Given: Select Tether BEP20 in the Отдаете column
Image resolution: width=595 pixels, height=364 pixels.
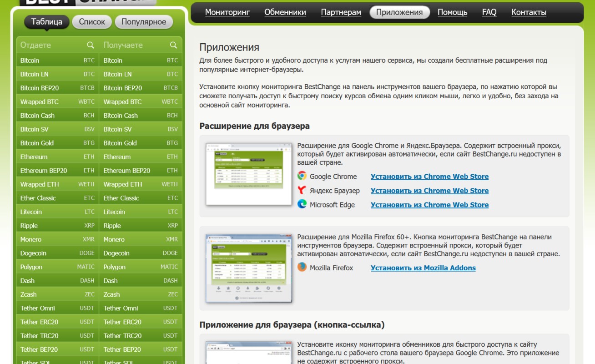Looking at the screenshot, I should pyautogui.click(x=57, y=349).
